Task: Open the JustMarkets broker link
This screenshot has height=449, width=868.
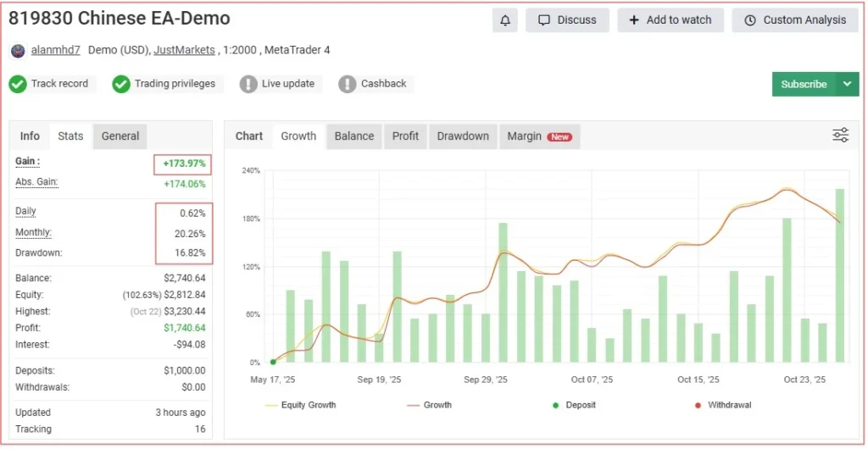Action: (x=184, y=50)
